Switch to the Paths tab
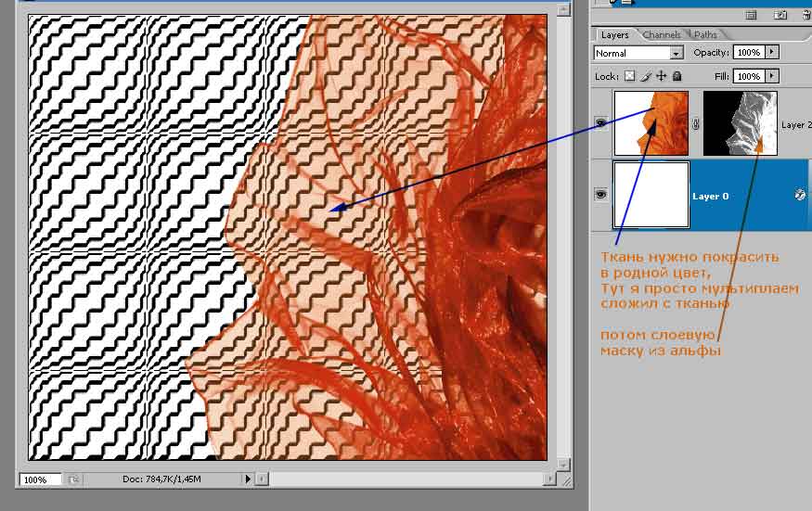Screen dimensions: 812x511 705,34
